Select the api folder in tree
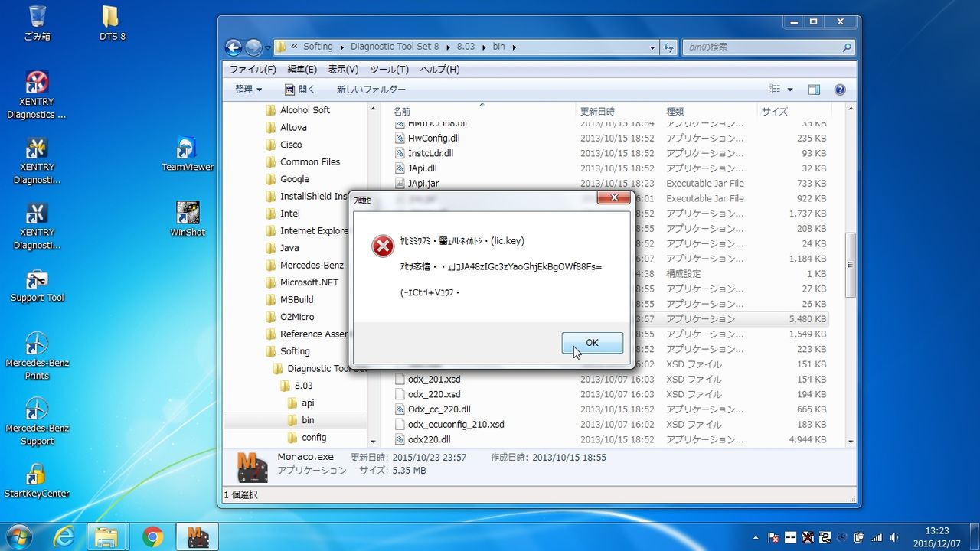The width and height of the screenshot is (980, 551). (308, 403)
